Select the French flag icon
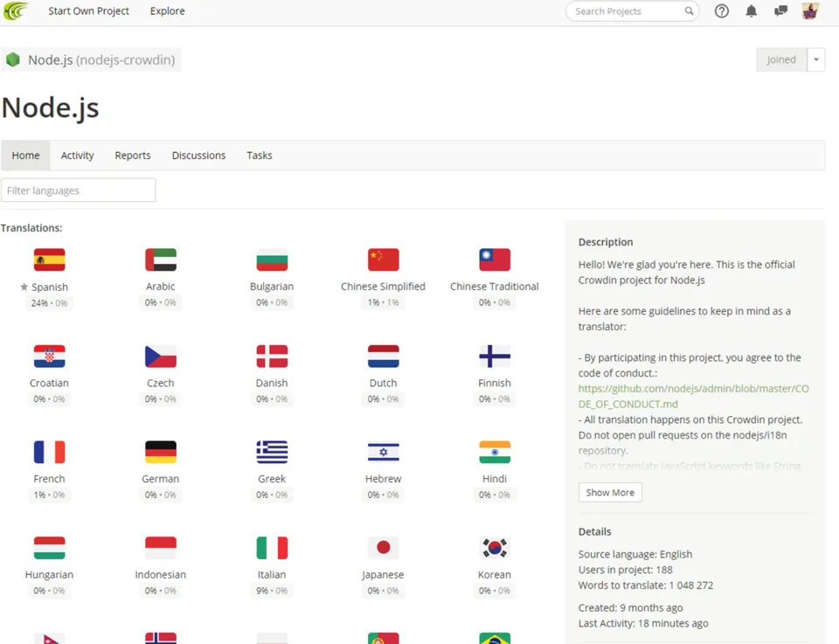The width and height of the screenshot is (839, 644). [x=49, y=452]
